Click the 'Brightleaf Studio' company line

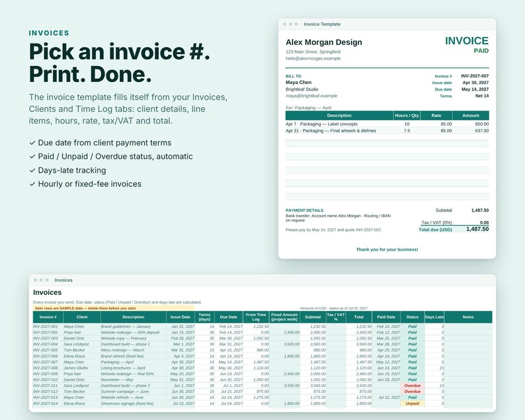tap(302, 89)
